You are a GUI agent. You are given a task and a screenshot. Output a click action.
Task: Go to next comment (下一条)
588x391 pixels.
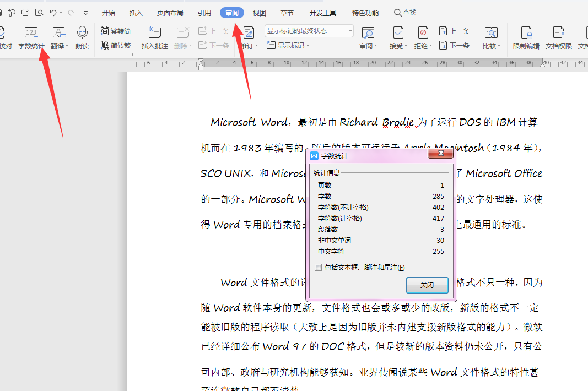coord(214,45)
